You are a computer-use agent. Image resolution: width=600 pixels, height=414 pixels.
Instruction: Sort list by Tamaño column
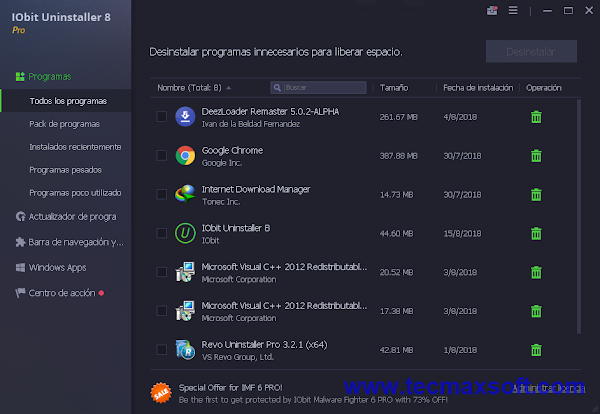tap(394, 88)
